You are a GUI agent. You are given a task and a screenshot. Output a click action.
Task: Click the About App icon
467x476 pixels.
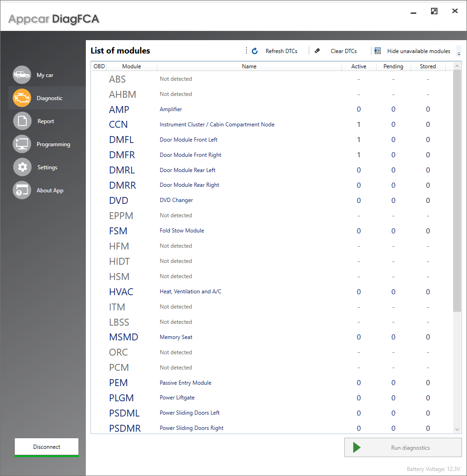pos(22,190)
